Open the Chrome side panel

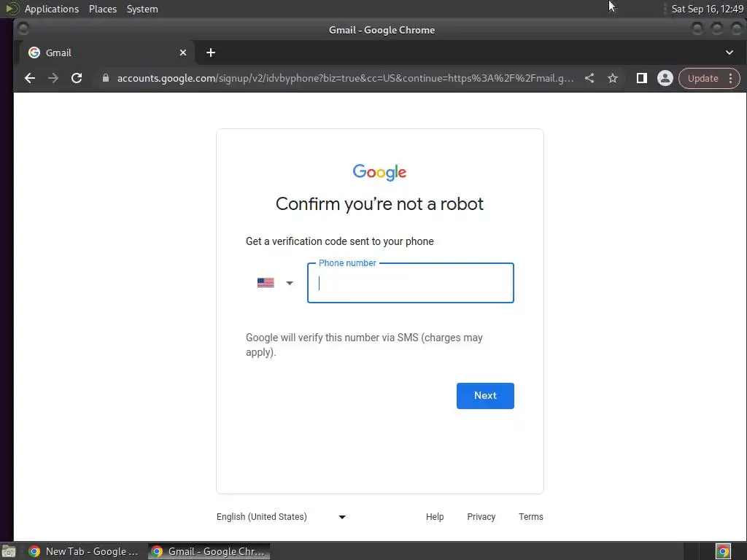click(642, 78)
